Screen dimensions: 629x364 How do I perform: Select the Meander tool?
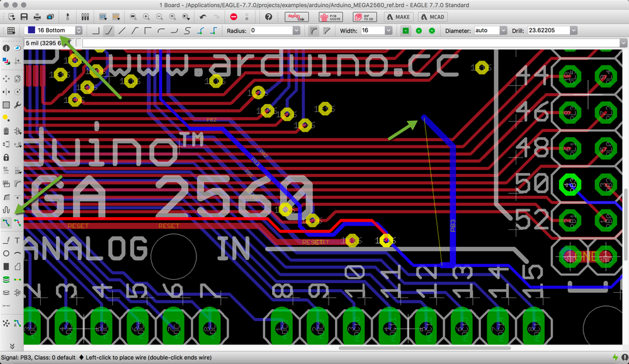[6, 210]
